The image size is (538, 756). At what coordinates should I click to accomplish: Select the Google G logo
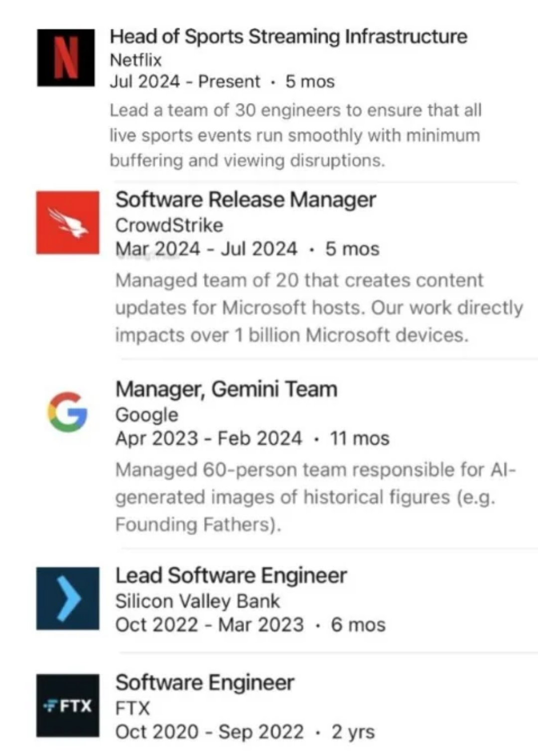point(68,412)
